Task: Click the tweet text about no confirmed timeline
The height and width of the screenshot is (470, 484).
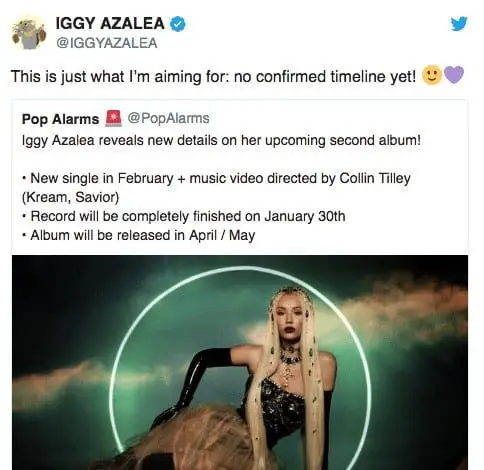Action: (x=213, y=76)
